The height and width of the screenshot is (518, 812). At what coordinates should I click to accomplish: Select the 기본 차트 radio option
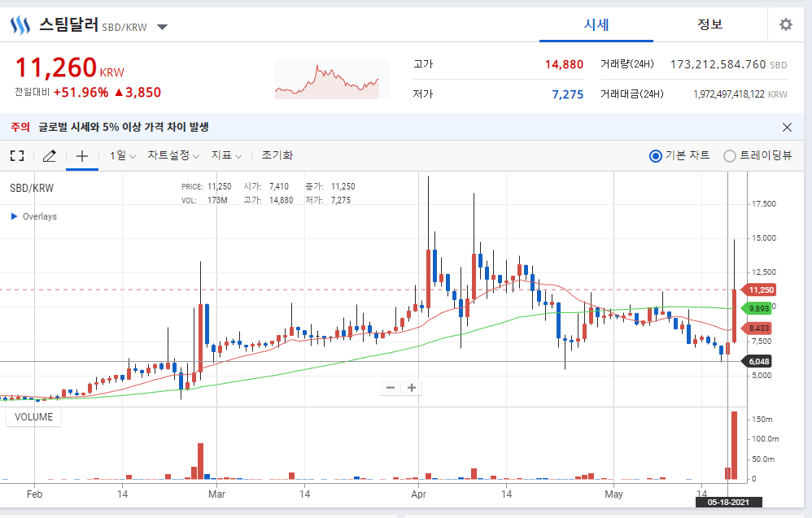tap(656, 156)
